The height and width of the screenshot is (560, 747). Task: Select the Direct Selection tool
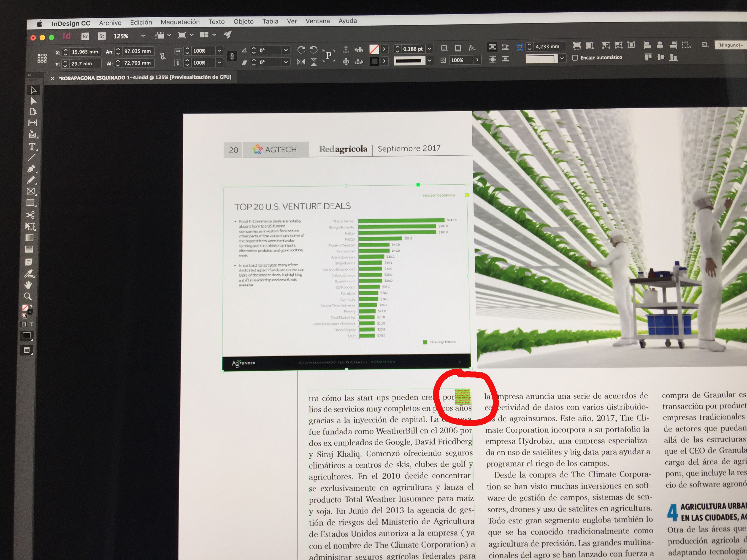[33, 101]
